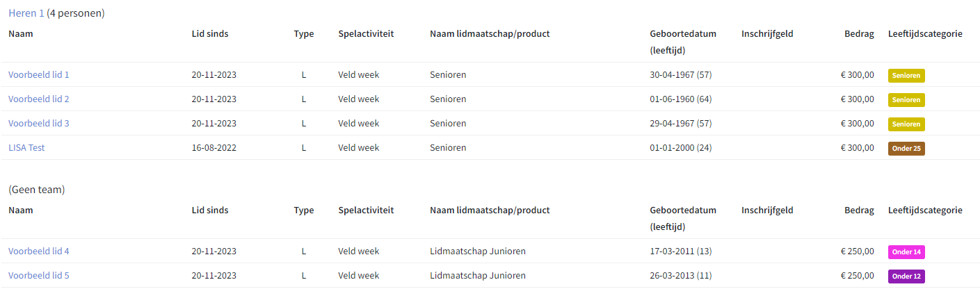Click the Naam header in Heren 1 table

(21, 34)
